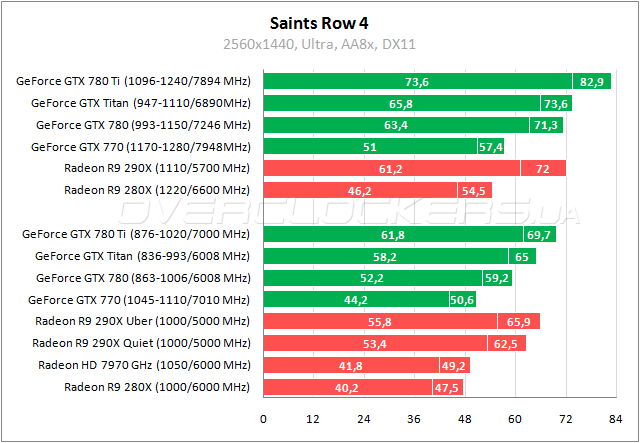The image size is (640, 443).
Task: Click value 53,4 in the 290X Quiet bar
Action: (x=375, y=345)
